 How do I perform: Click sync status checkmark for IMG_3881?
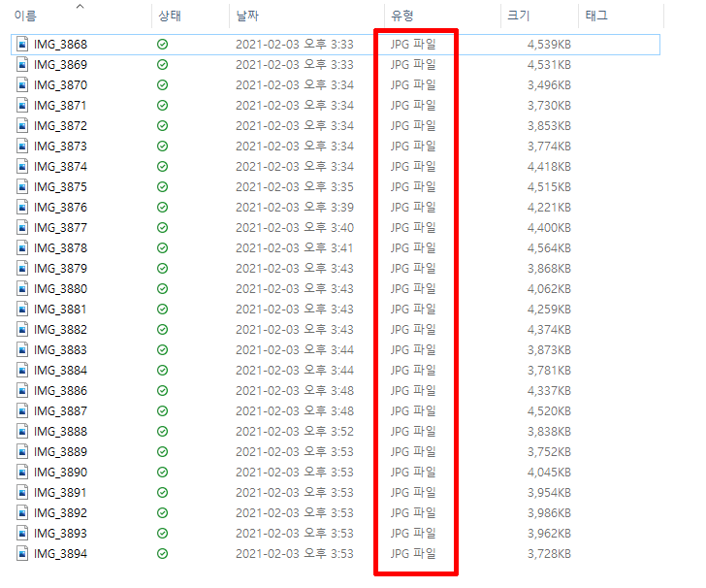pyautogui.click(x=163, y=310)
